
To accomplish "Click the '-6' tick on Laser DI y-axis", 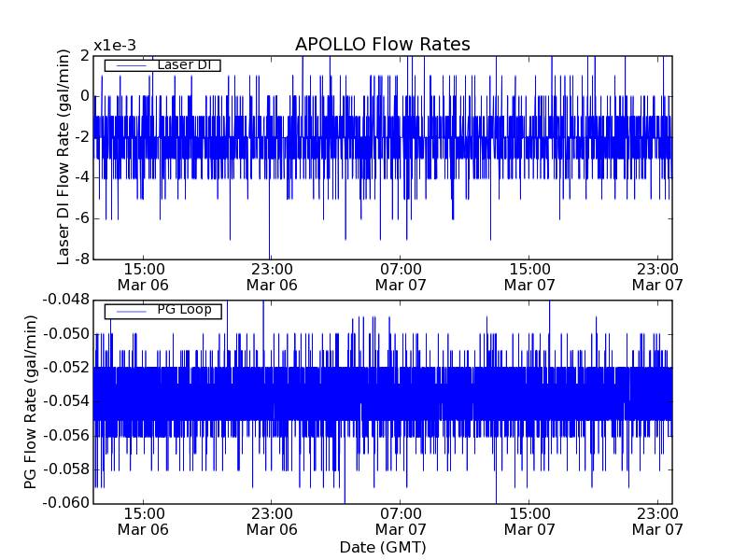I will coord(82,218).
